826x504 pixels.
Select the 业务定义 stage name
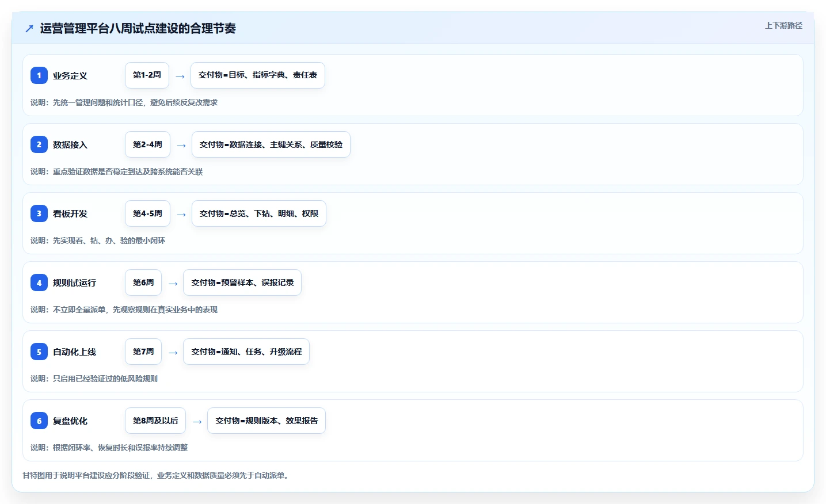pos(70,75)
